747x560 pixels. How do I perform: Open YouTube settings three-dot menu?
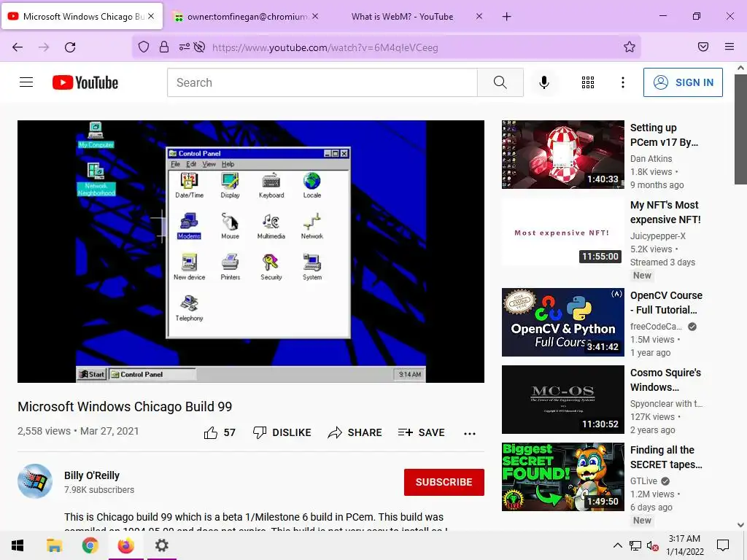coord(623,82)
